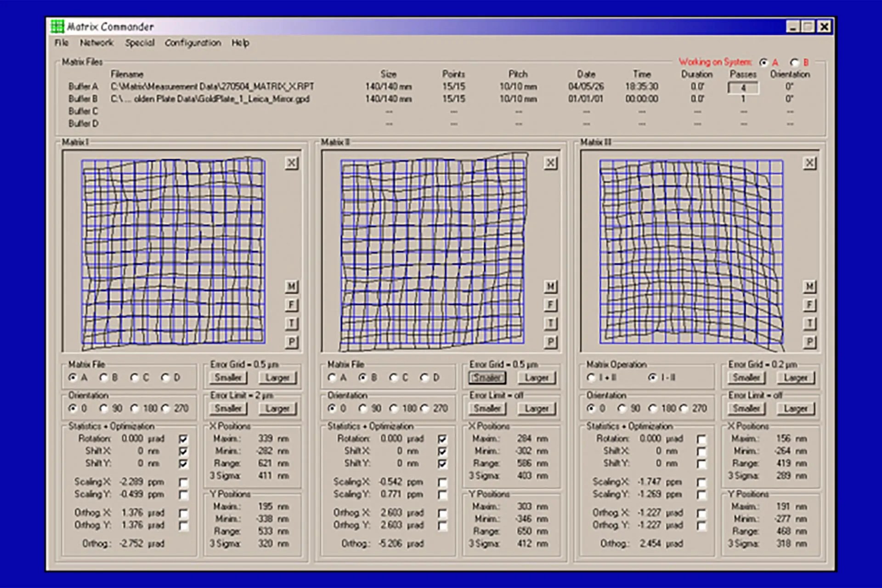Click the P button beside Matrix I
The width and height of the screenshot is (882, 588).
(291, 342)
